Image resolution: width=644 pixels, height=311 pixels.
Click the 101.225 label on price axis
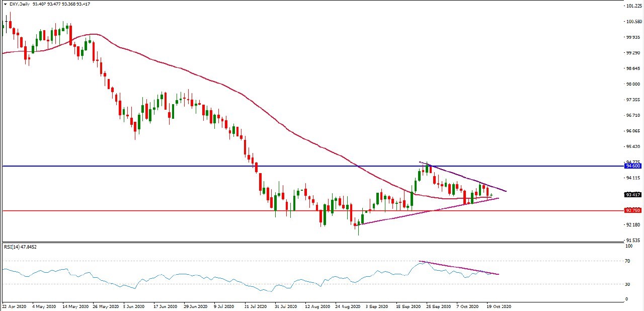pyautogui.click(x=632, y=6)
